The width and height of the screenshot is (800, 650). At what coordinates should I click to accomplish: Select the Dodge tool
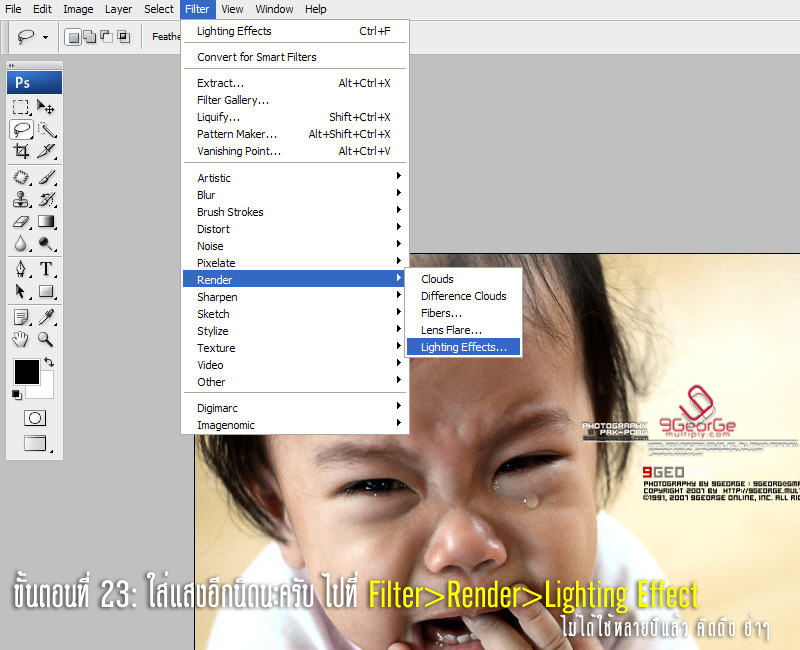click(x=46, y=243)
